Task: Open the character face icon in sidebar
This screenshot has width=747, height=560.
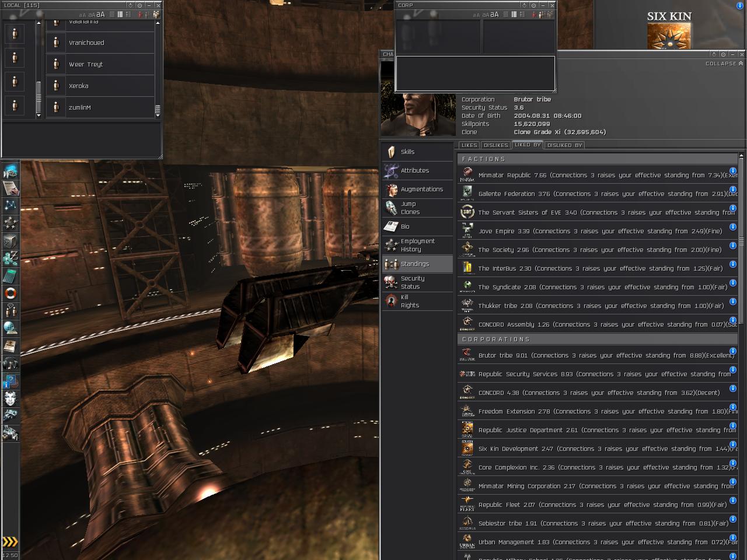Action: (x=11, y=399)
